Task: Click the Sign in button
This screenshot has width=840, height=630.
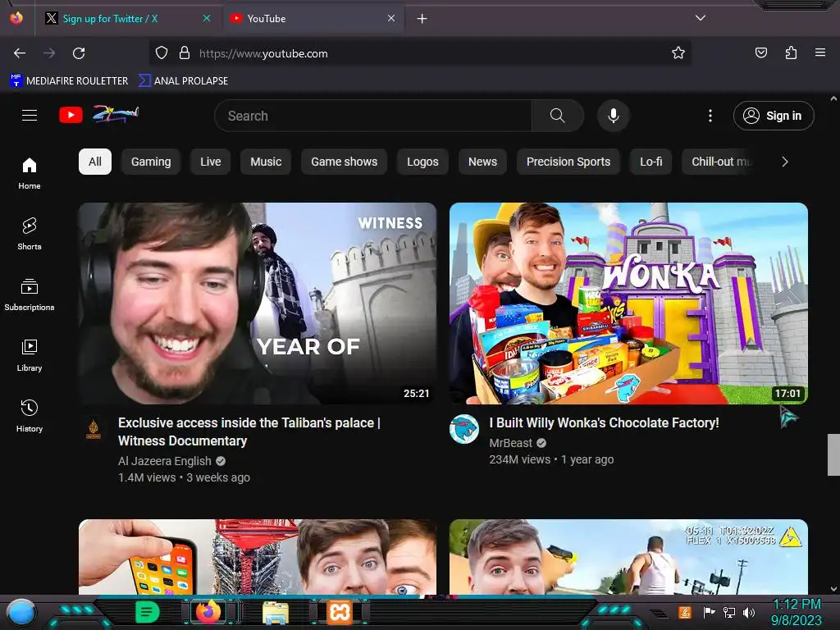Action: point(774,116)
